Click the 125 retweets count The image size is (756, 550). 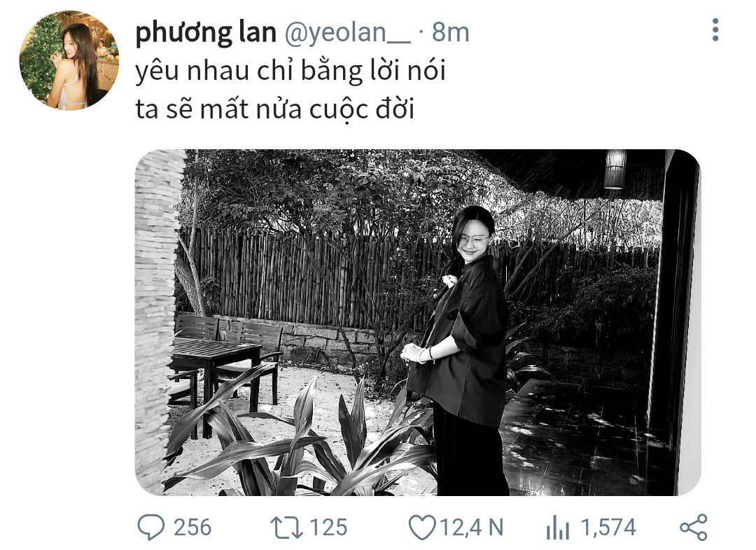(x=328, y=527)
